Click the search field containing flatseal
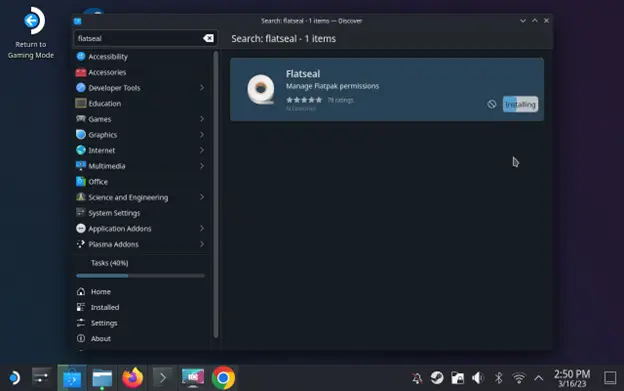This screenshot has width=624, height=391. [145, 38]
